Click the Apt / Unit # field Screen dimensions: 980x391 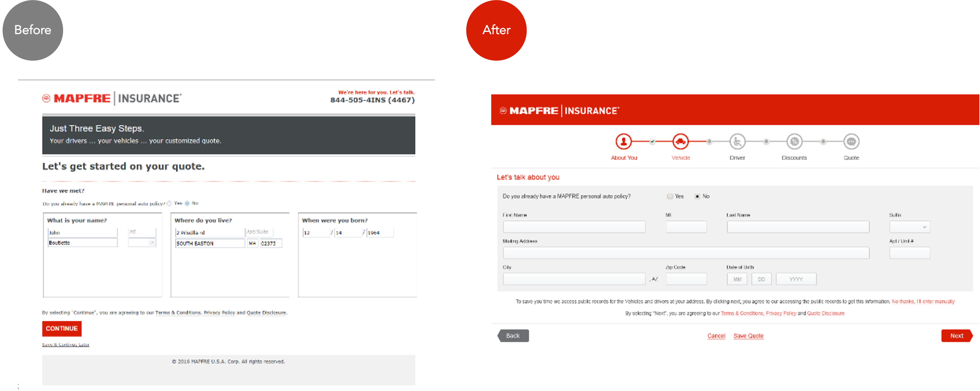coord(910,253)
